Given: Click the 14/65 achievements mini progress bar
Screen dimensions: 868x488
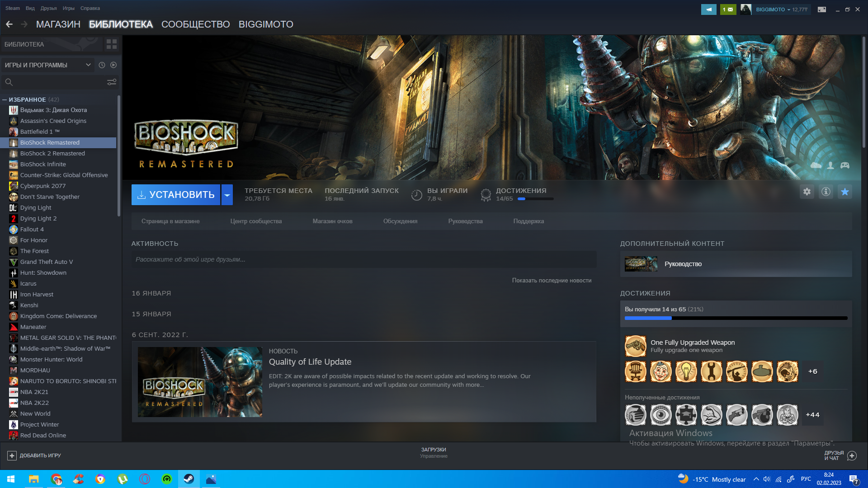Looking at the screenshot, I should pos(536,199).
